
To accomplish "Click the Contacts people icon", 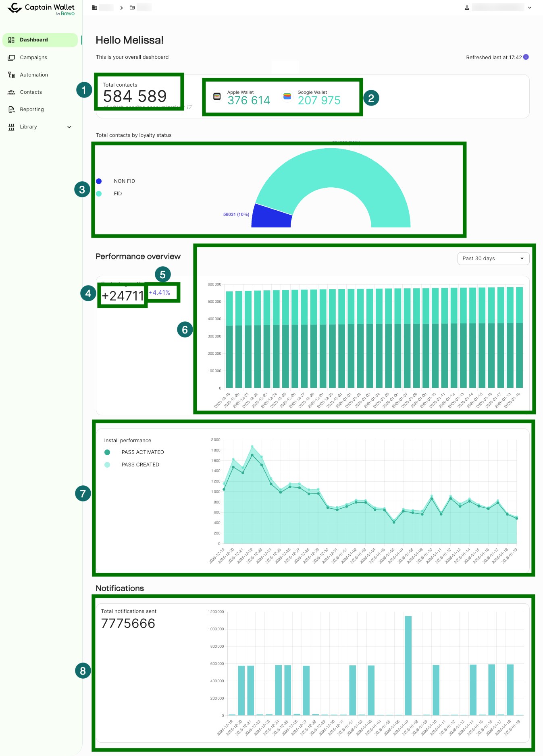I will tap(11, 92).
